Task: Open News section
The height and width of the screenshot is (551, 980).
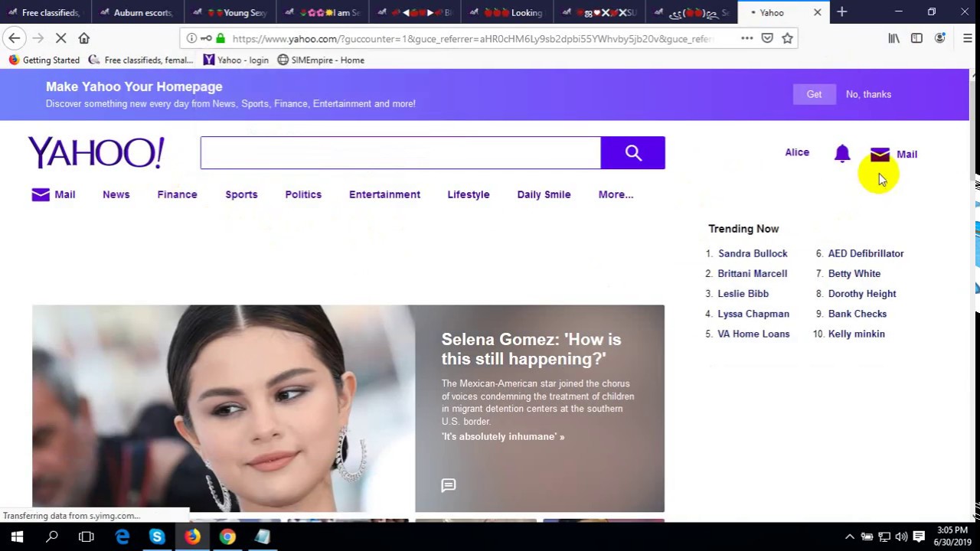Action: [116, 194]
